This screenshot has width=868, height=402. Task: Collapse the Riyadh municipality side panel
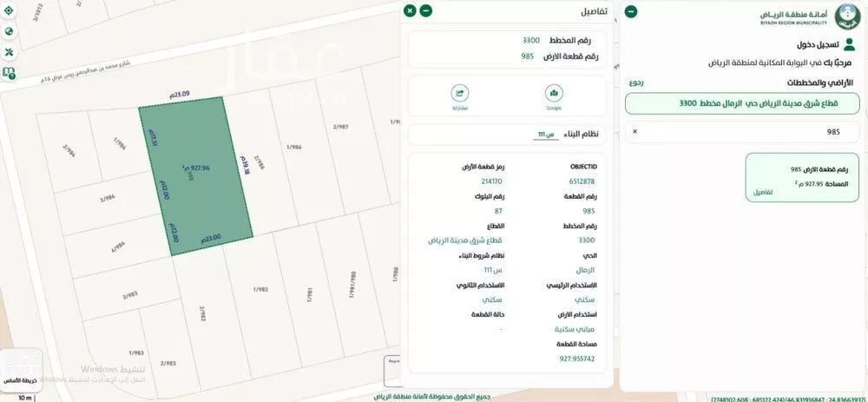631,11
